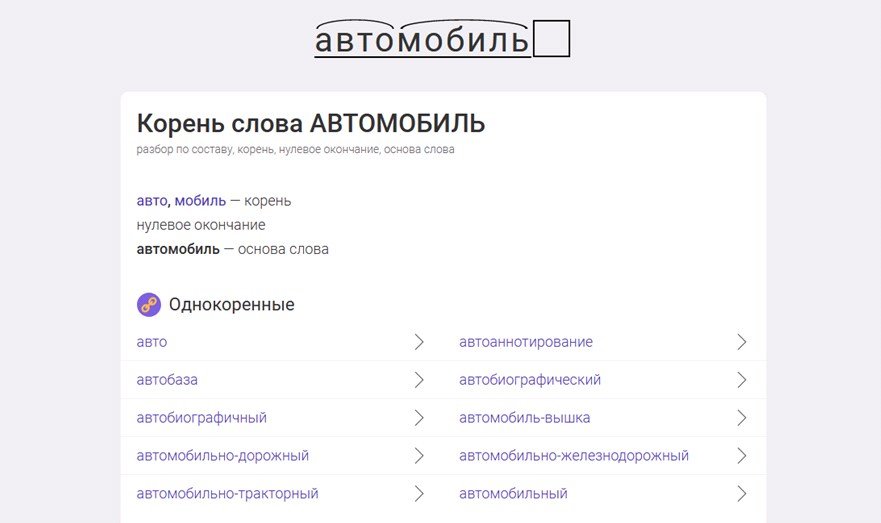
Task: Open the авто related word link
Action: 152,342
